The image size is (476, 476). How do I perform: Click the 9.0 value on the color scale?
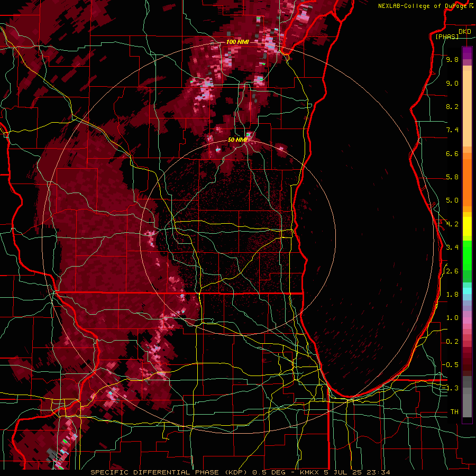pyautogui.click(x=452, y=83)
